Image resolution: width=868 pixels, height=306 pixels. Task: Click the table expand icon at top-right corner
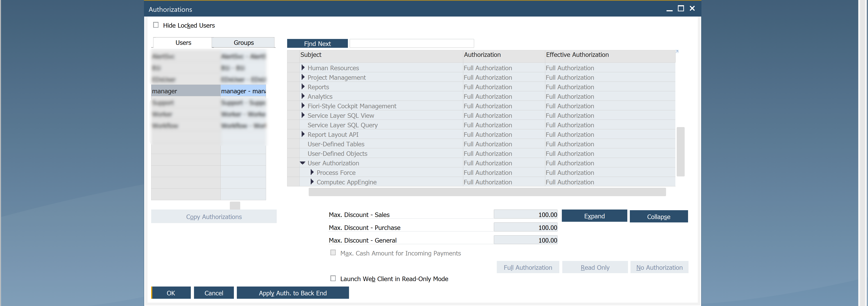[677, 51]
